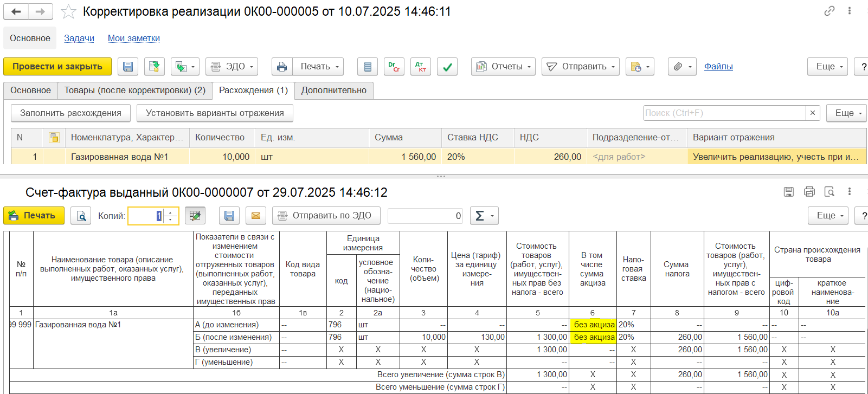The height and width of the screenshot is (394, 868).
Task: Click the Копий number input field
Action: [x=146, y=216]
